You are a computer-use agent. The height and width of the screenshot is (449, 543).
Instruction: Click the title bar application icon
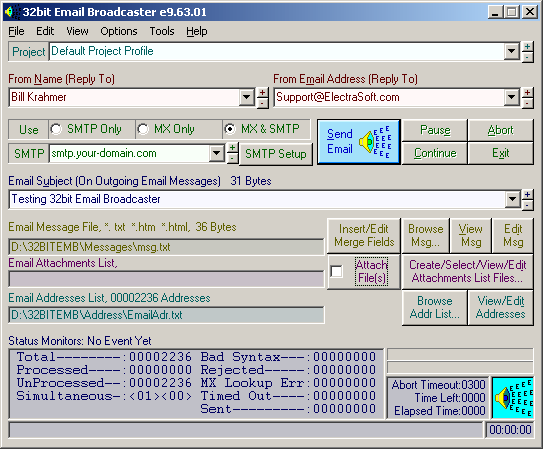[12, 12]
